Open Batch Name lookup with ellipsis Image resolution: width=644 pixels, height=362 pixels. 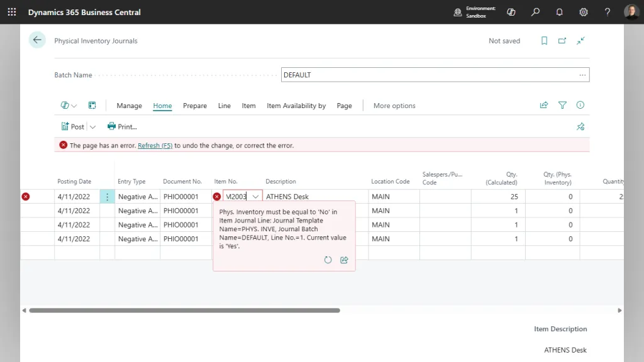point(582,74)
